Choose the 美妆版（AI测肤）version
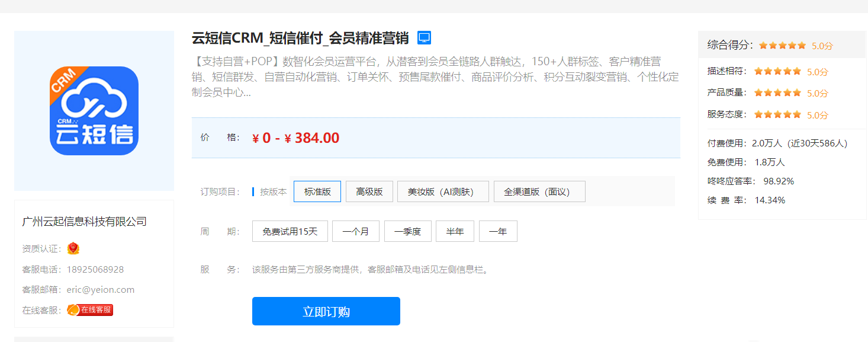 point(443,191)
